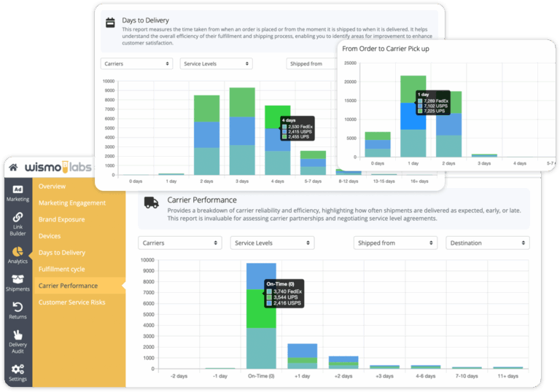This screenshot has height=392, width=560.
Task: Open Customer Service Risks report
Action: coord(71,302)
